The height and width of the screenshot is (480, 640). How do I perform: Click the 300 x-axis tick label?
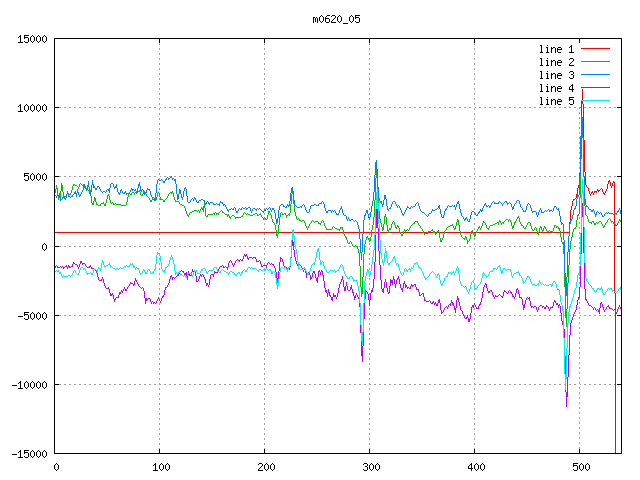coord(370,466)
